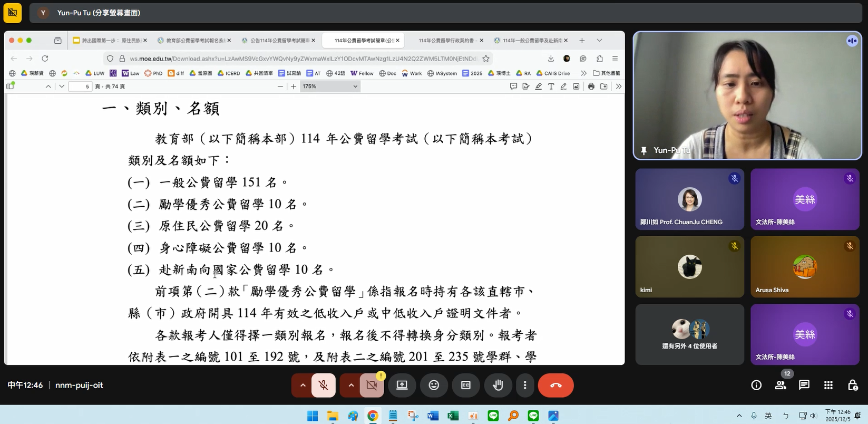This screenshot has width=868, height=424.
Task: Toggle closed captions
Action: click(x=466, y=386)
